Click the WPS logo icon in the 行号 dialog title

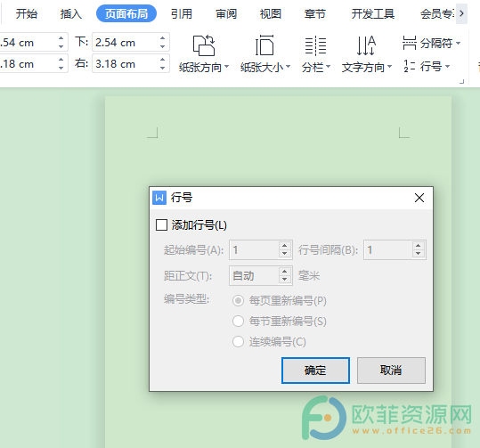(159, 198)
